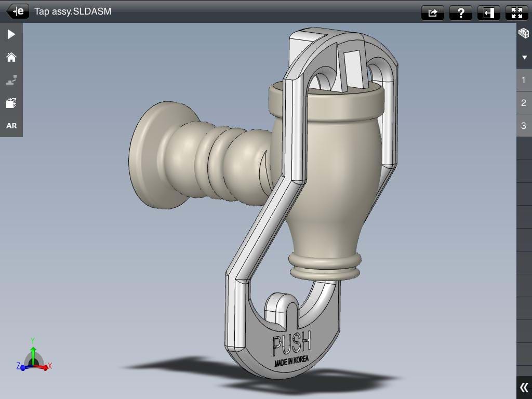Click the XYZ axis triad
The height and width of the screenshot is (399, 532).
[x=33, y=360]
